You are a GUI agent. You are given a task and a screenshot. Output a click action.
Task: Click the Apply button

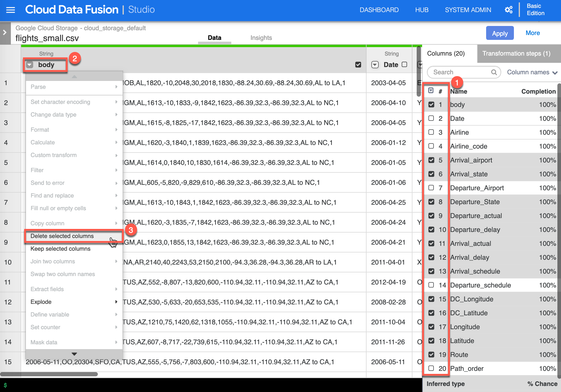500,33
